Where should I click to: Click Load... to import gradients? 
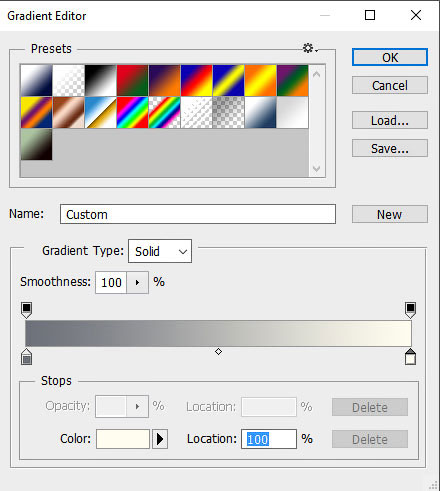390,120
